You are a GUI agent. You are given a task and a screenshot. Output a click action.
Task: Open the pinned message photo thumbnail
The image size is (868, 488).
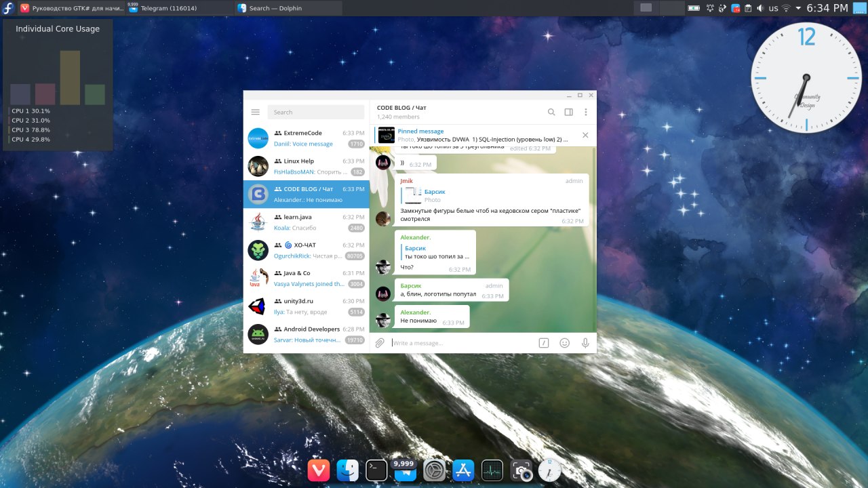coord(387,135)
